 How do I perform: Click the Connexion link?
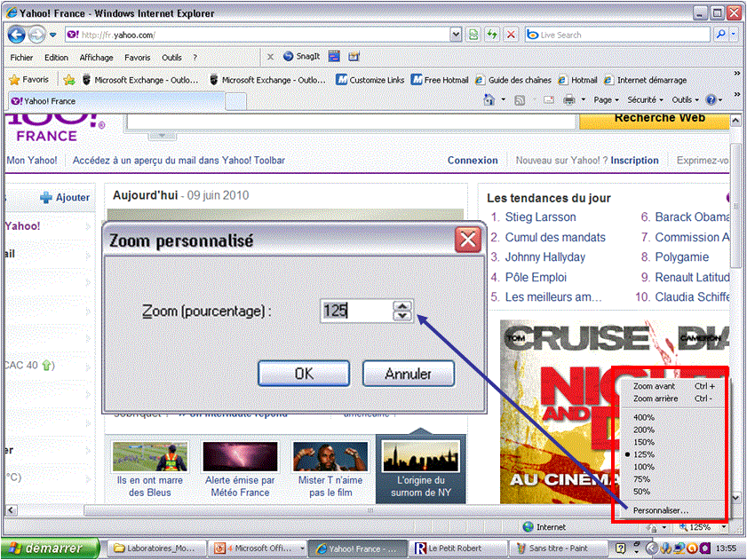tap(473, 161)
